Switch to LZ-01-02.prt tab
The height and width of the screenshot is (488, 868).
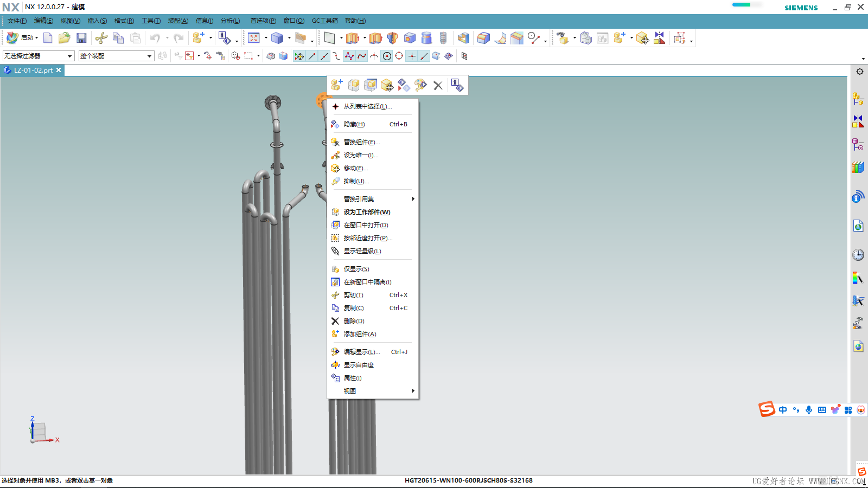33,70
